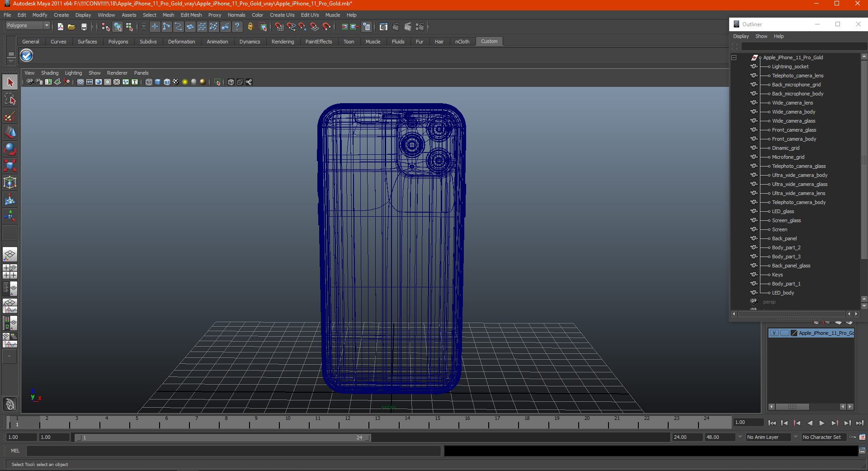Open the render view window
868x471 pixels.
[384, 27]
